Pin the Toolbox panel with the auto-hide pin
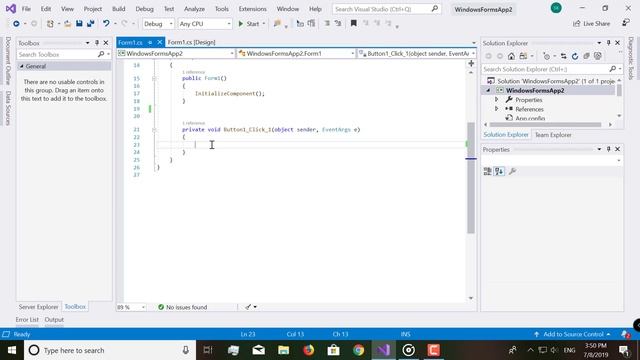The height and width of the screenshot is (360, 640). [x=97, y=43]
